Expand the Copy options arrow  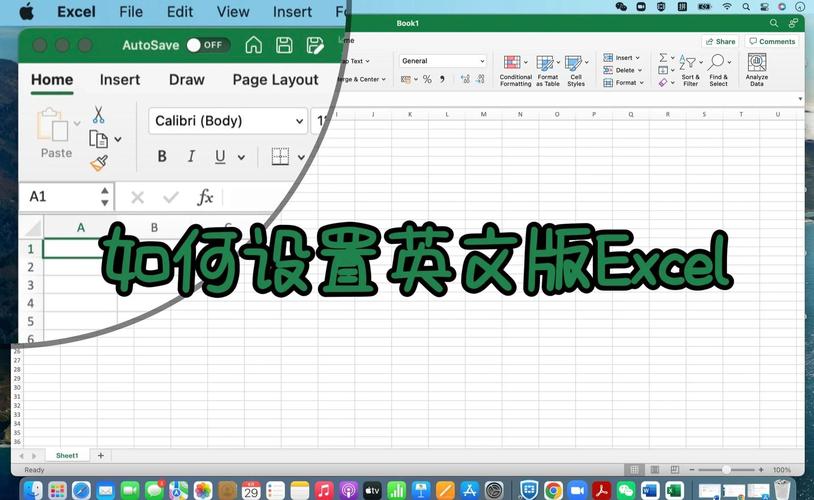tap(118, 139)
